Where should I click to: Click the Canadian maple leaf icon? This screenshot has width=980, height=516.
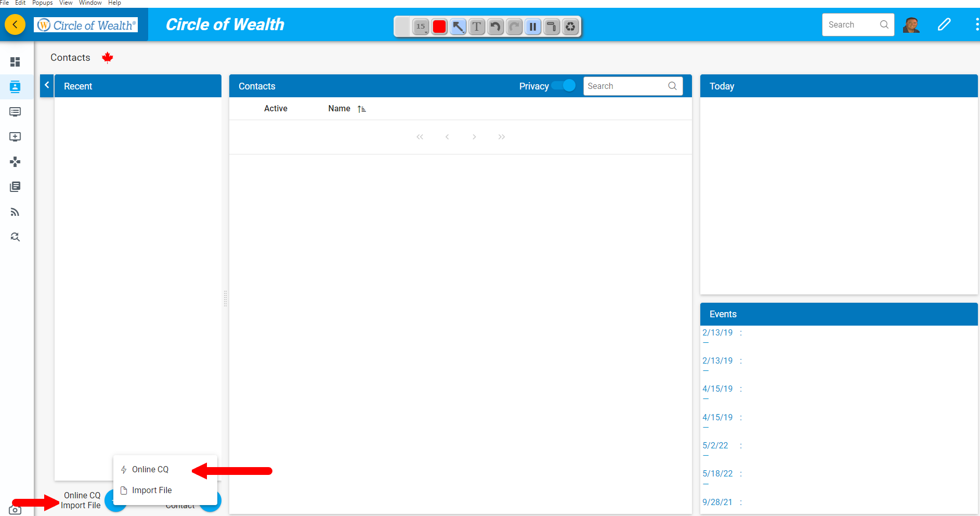coord(108,57)
